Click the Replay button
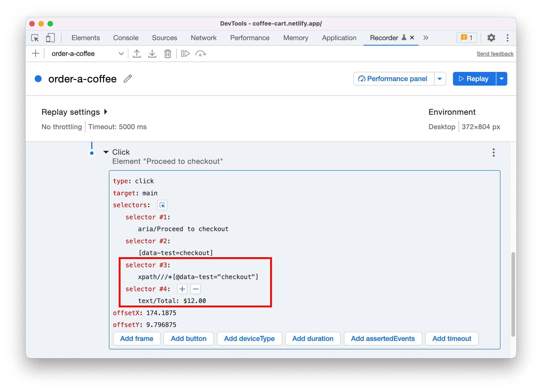 (474, 78)
